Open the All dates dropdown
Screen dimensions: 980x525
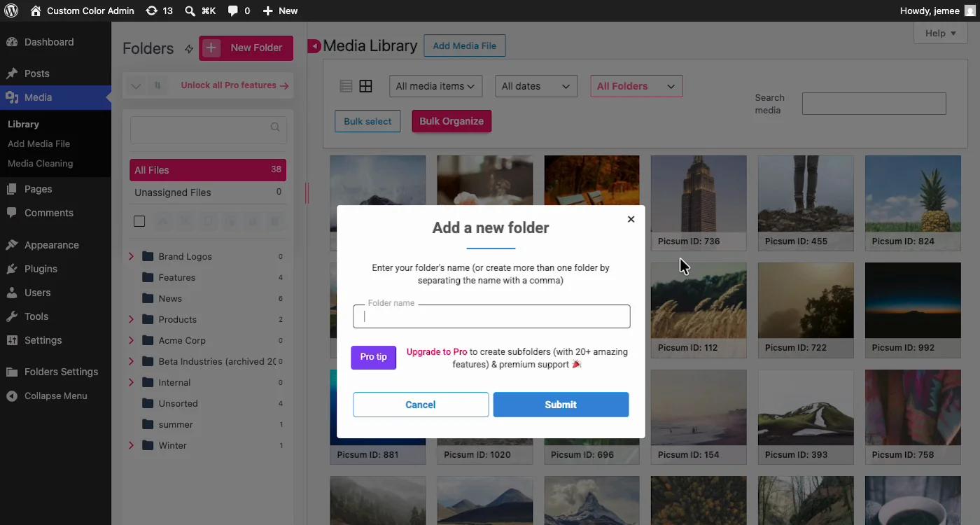(536, 86)
